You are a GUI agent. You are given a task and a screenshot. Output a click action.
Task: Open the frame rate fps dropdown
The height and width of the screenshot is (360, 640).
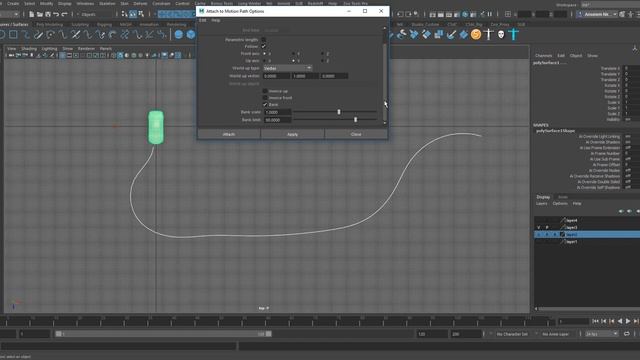point(602,334)
